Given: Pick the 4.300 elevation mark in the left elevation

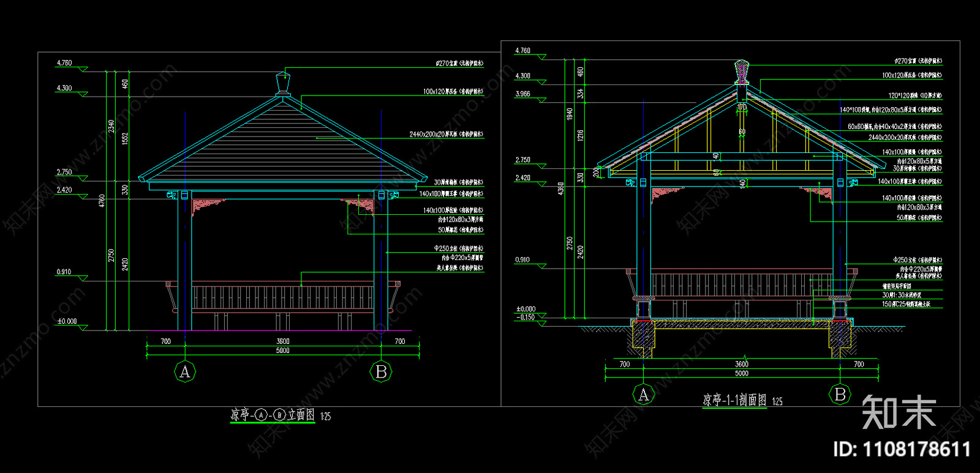Looking at the screenshot, I should coord(64,88).
